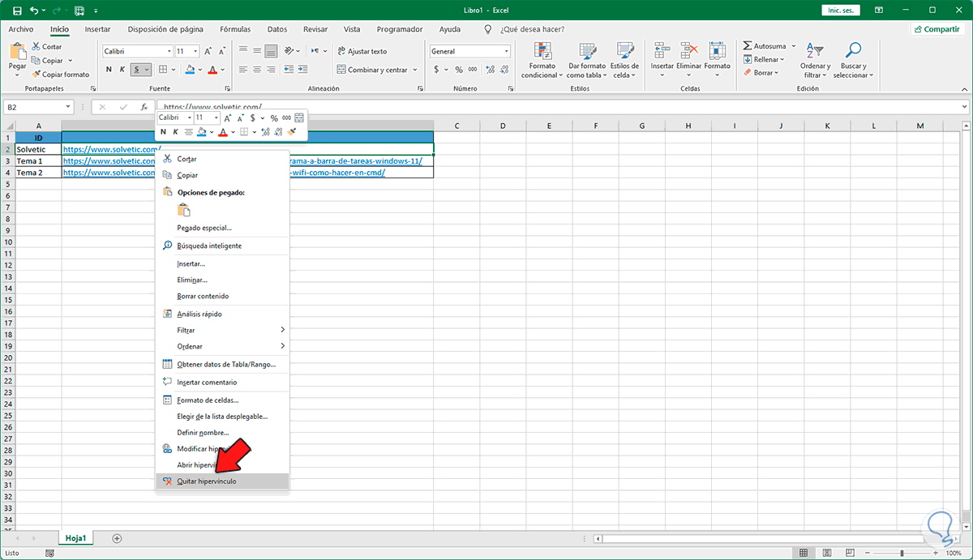Apply fill color from ribbon paint bucket
This screenshot has height=560, width=973.
tap(190, 70)
